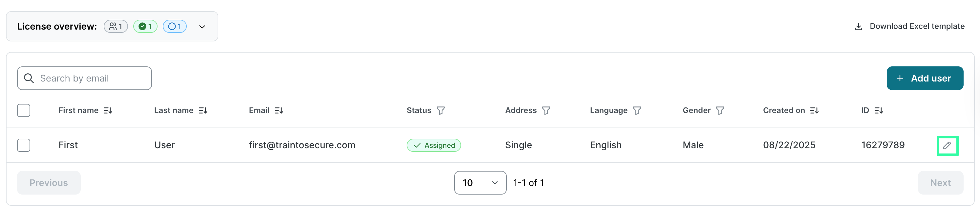Open the Language filter icon
The image size is (980, 211).
(637, 110)
